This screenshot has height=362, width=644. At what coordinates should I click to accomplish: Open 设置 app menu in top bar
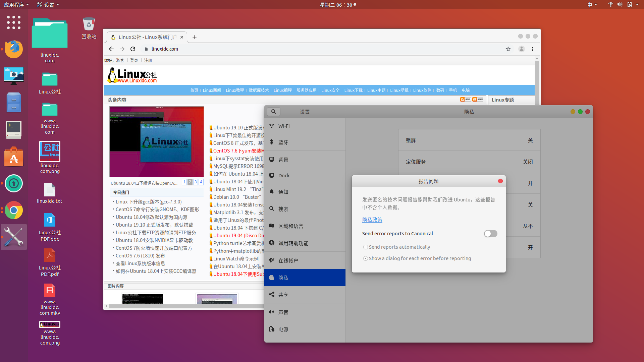tap(48, 5)
